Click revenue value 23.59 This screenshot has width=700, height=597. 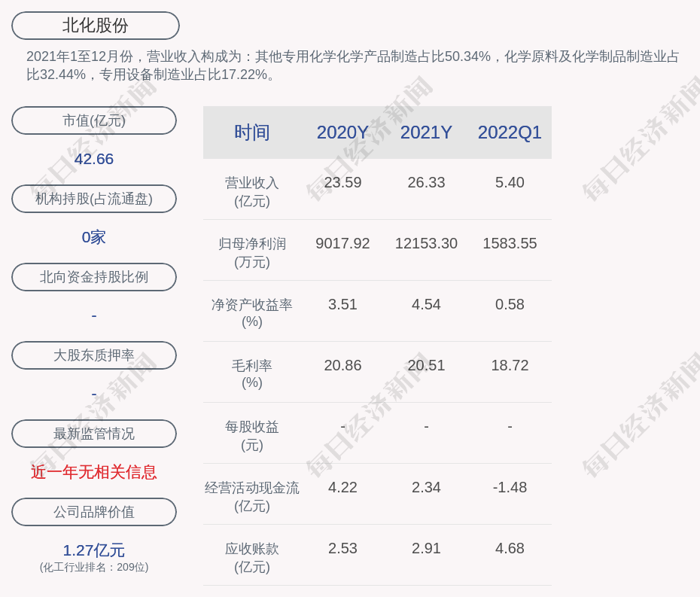pyautogui.click(x=342, y=183)
